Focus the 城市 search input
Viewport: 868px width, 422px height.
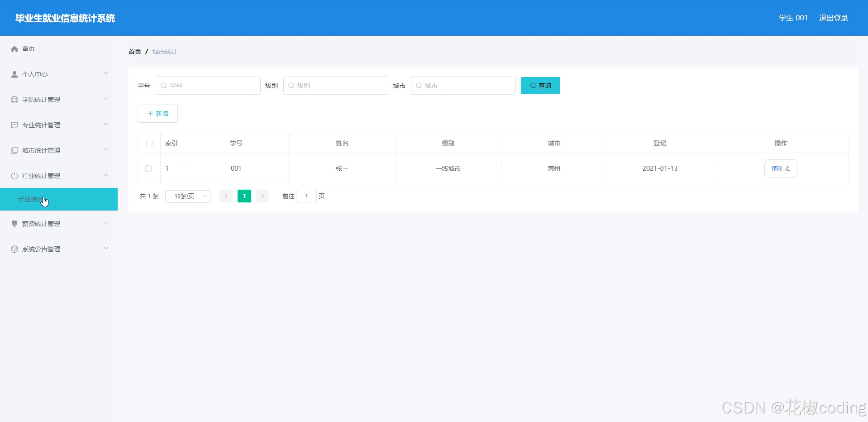tap(463, 86)
